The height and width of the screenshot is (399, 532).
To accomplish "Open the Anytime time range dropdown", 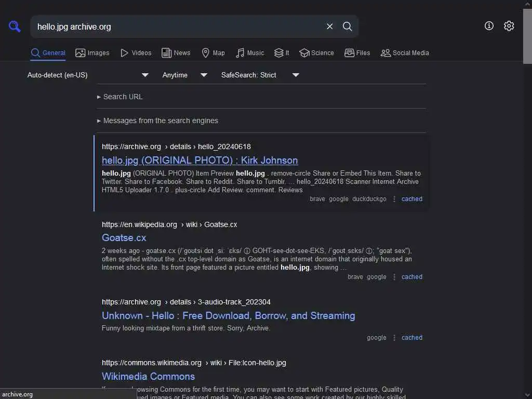I will click(184, 75).
